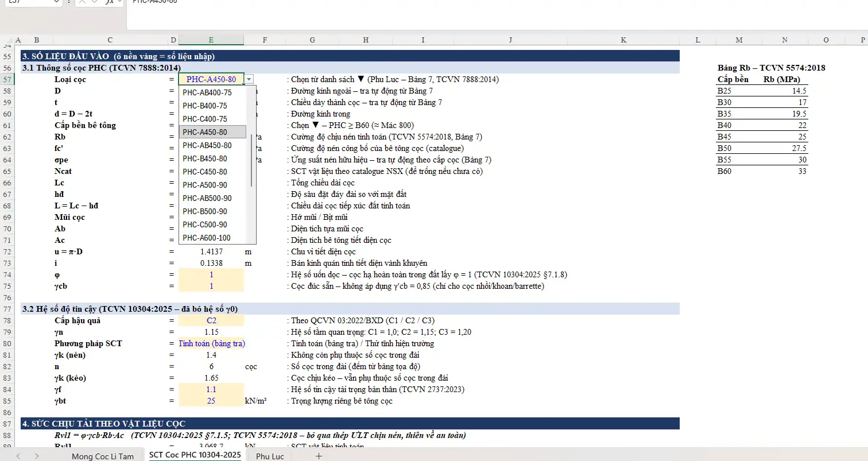Screen dimensions: 868x461
Task: Choose PHC-B500-90 in the list
Action: 212,211
